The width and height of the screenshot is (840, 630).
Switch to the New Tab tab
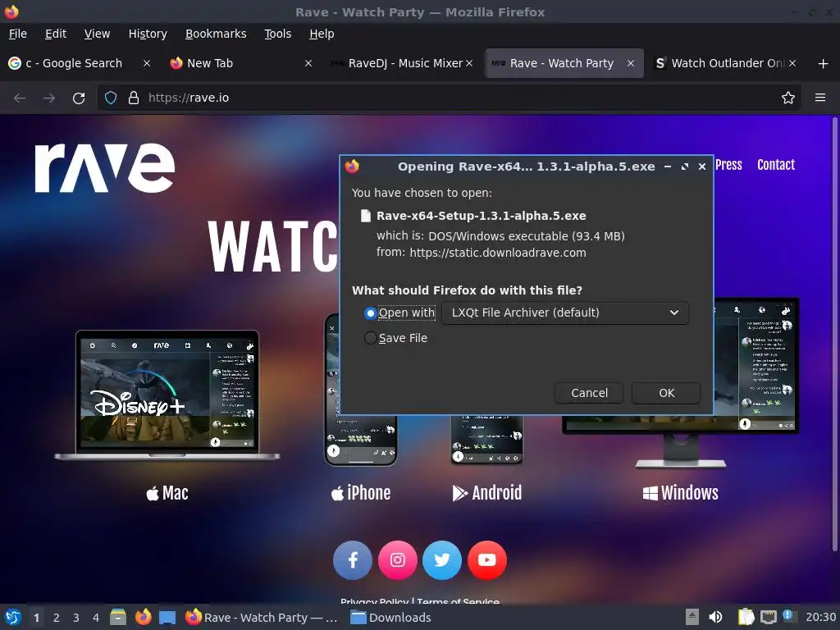pyautogui.click(x=241, y=63)
